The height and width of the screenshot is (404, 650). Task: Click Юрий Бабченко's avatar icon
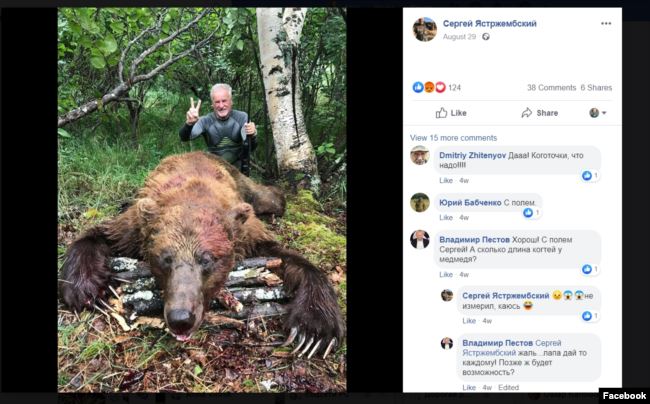pyautogui.click(x=420, y=202)
